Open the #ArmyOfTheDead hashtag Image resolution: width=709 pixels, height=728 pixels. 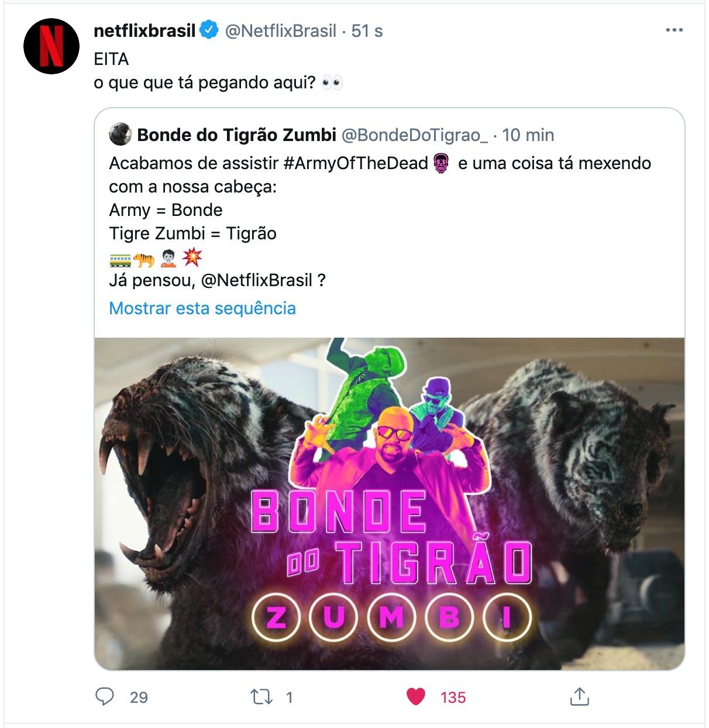pyautogui.click(x=356, y=163)
